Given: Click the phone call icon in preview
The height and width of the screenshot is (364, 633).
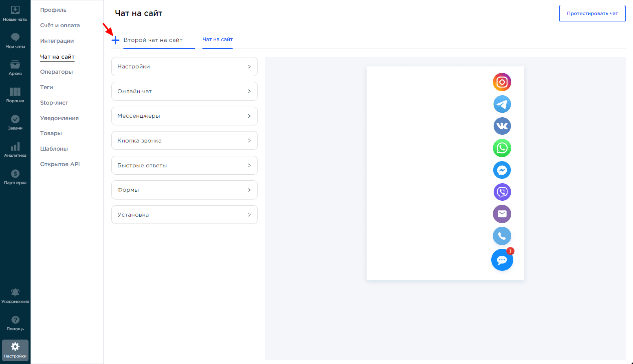Looking at the screenshot, I should pyautogui.click(x=502, y=236).
